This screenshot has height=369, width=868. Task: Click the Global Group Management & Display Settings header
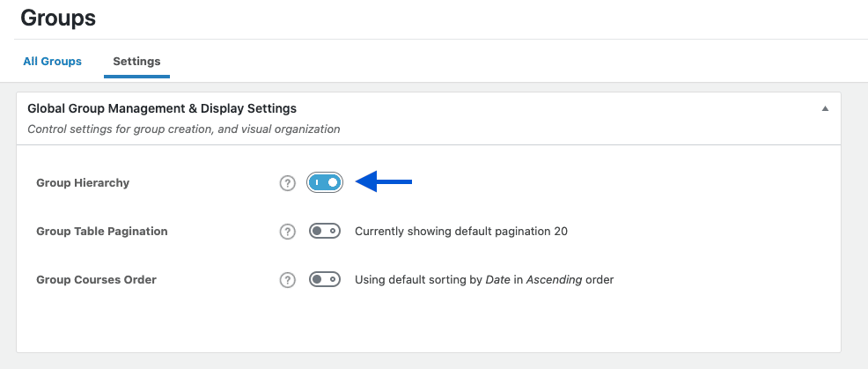[x=162, y=108]
